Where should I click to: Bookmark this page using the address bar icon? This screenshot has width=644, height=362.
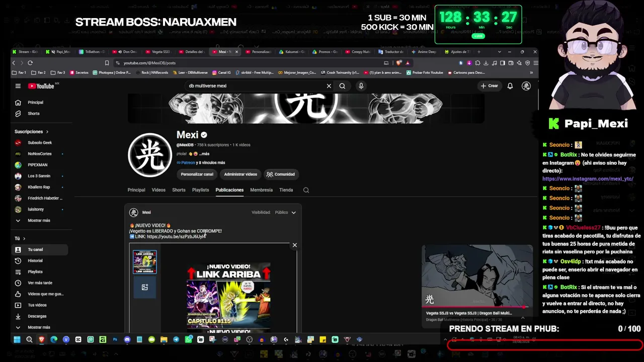tap(107, 63)
